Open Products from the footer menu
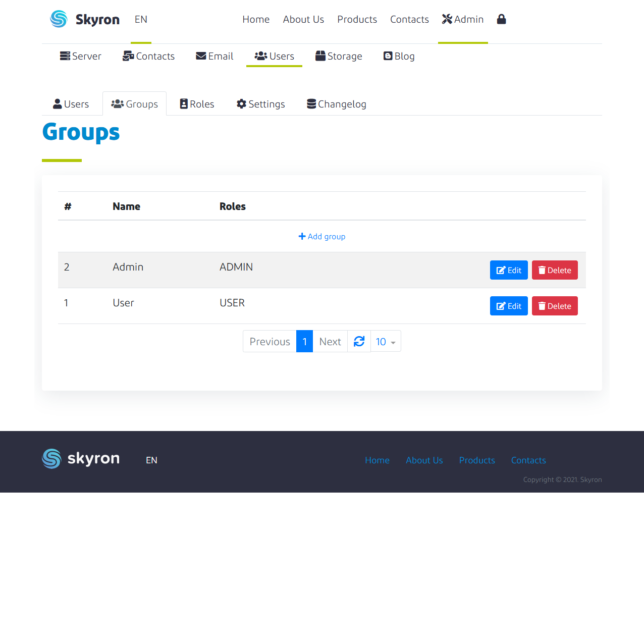This screenshot has width=644, height=644. [x=476, y=460]
